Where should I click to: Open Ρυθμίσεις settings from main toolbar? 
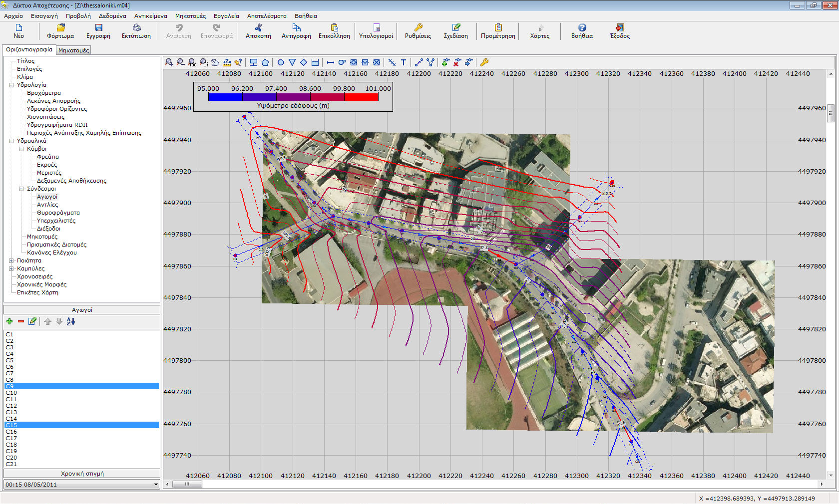tap(418, 31)
